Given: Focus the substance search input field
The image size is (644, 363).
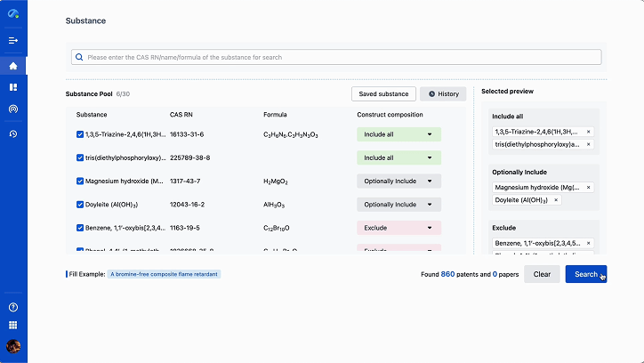Looking at the screenshot, I should [338, 57].
